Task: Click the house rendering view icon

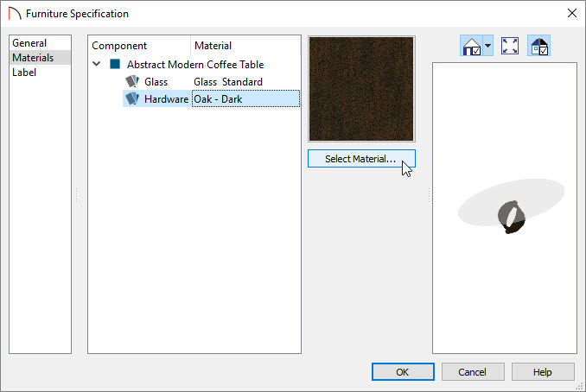Action: (x=471, y=46)
